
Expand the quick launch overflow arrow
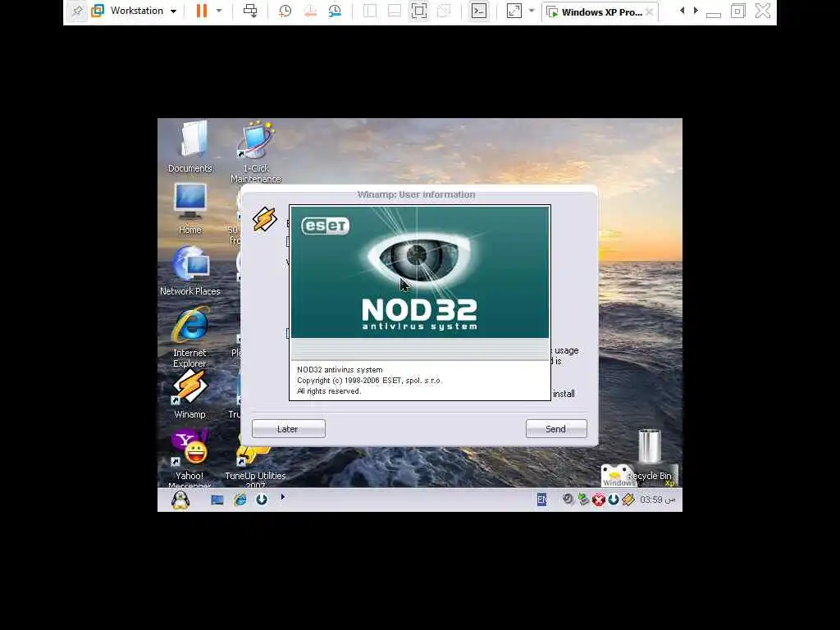click(283, 497)
